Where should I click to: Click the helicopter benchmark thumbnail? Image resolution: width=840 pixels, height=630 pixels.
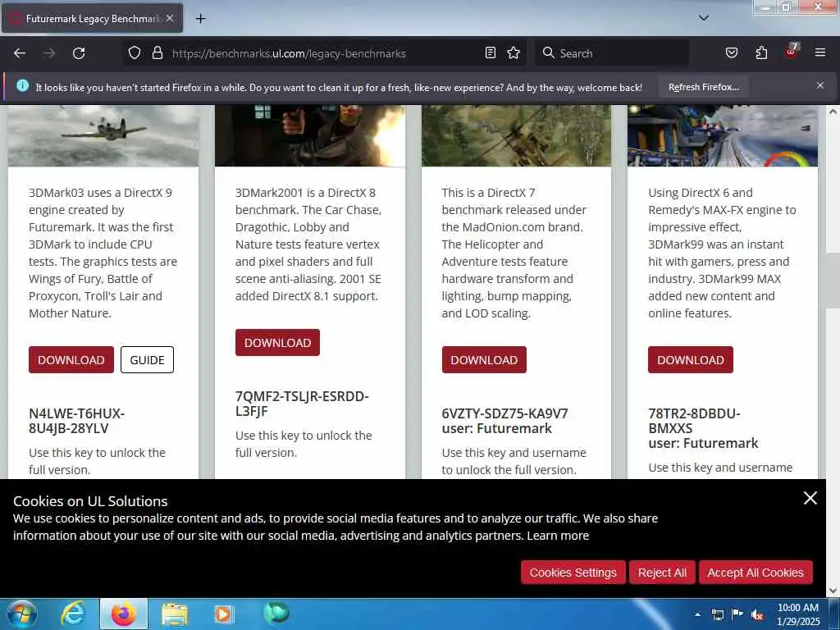517,135
